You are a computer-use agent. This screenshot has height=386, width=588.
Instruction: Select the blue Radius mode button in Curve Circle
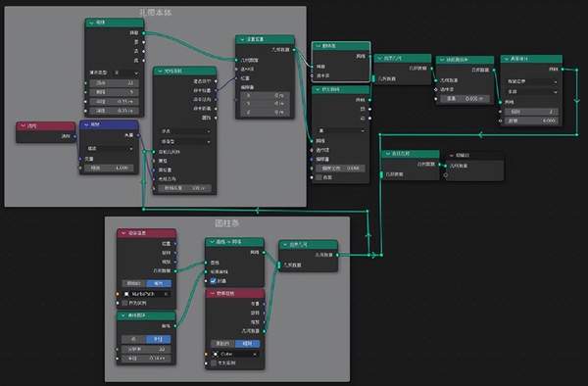159,339
